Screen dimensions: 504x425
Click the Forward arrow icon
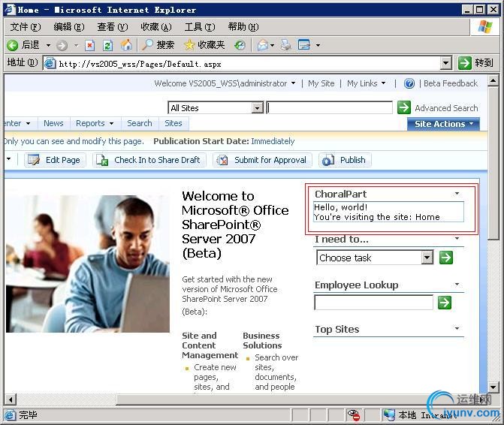[x=62, y=45]
